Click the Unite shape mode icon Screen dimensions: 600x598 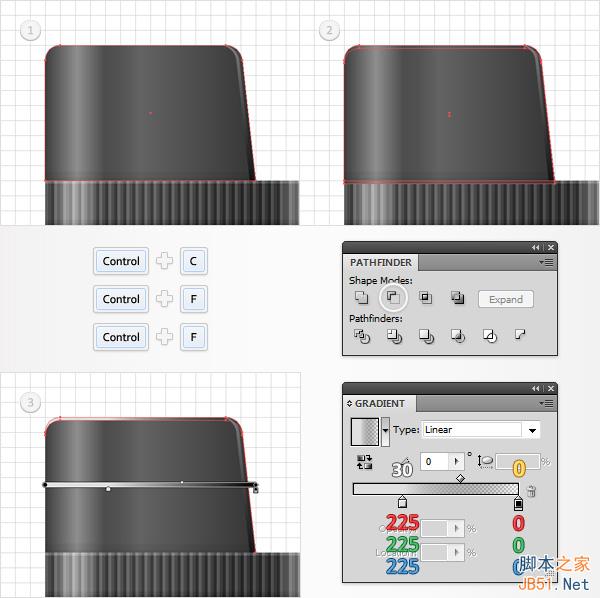[361, 297]
